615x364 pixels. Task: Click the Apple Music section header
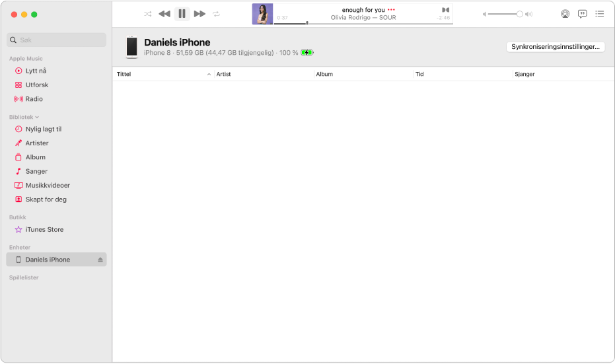point(26,58)
